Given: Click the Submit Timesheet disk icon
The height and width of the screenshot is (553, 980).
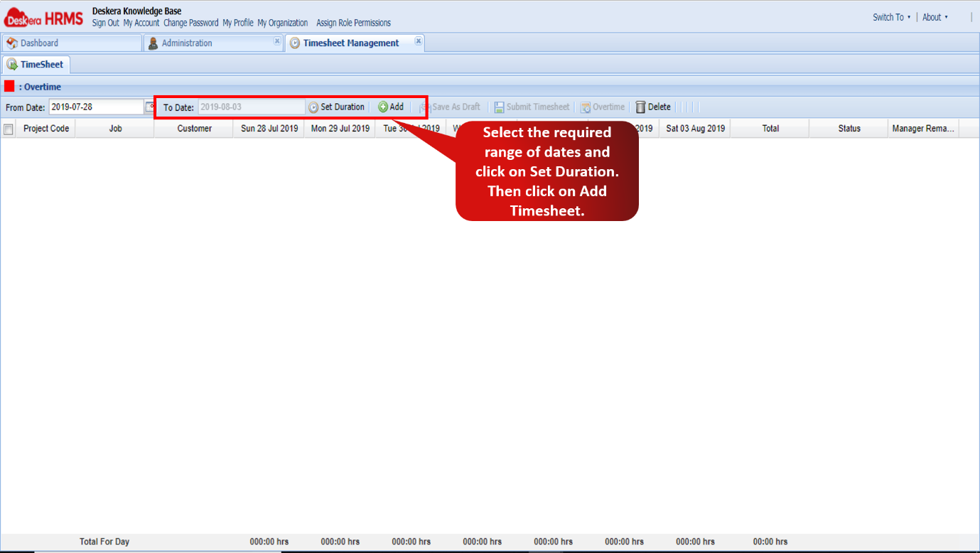Looking at the screenshot, I should (x=500, y=107).
